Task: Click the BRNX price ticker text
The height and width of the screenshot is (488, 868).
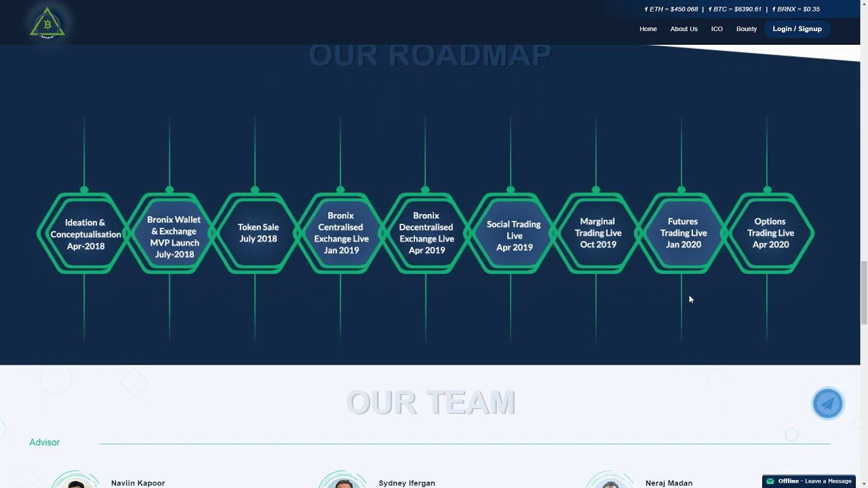Action: 795,9
